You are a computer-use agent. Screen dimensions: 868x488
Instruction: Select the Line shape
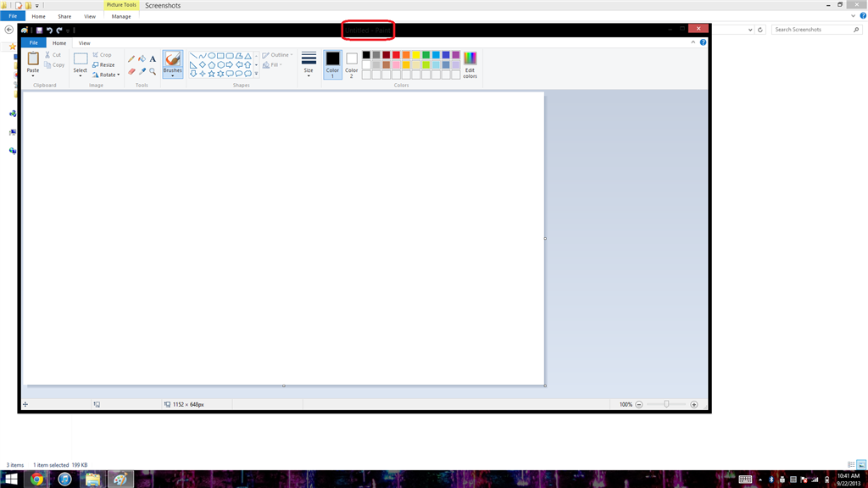click(x=193, y=56)
